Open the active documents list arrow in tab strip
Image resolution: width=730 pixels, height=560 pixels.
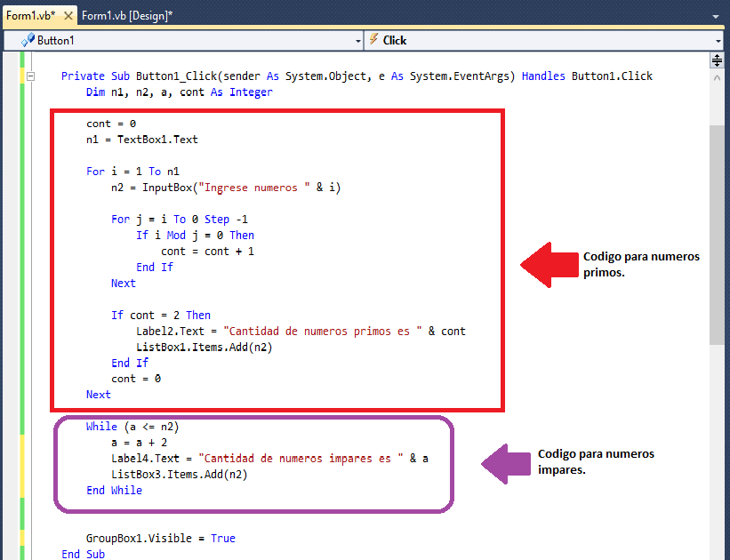point(715,16)
